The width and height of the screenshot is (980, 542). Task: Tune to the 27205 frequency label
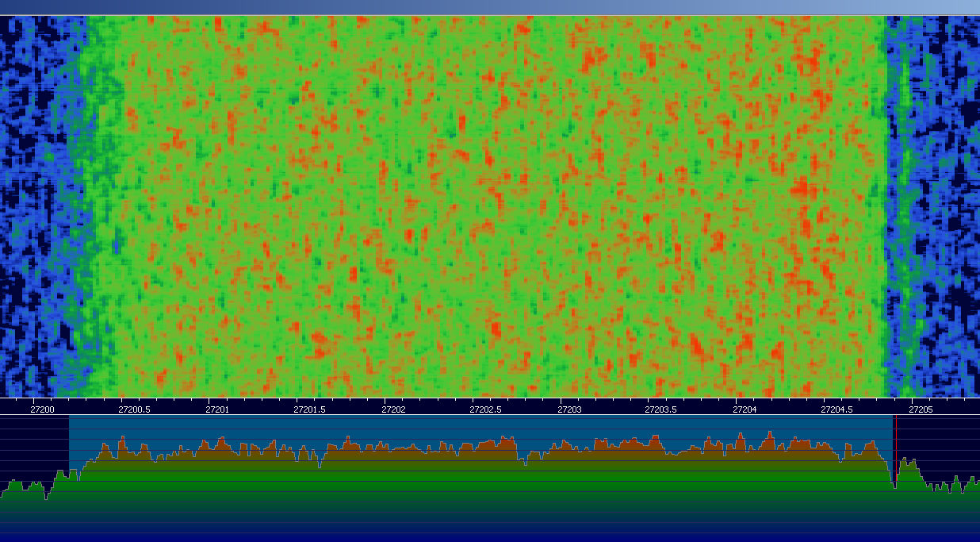click(921, 409)
